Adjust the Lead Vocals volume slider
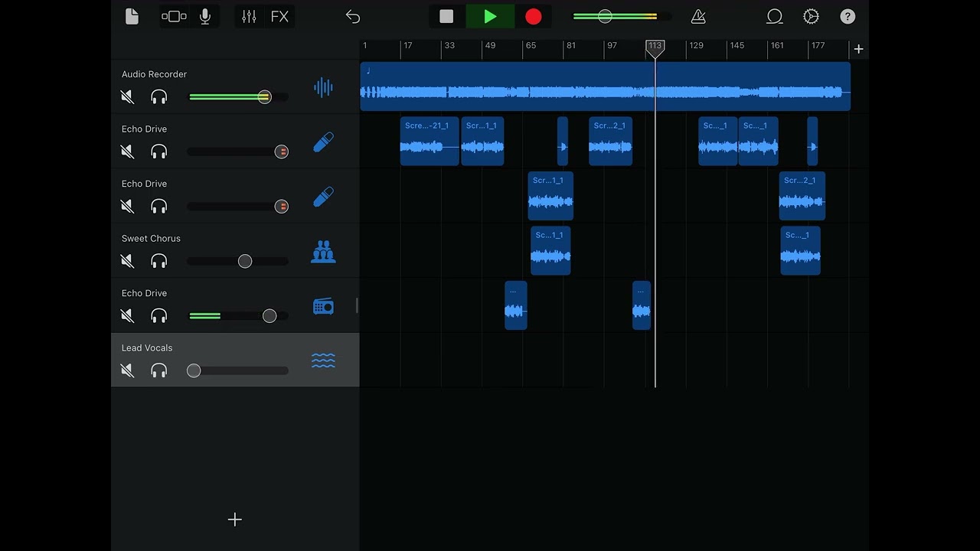The height and width of the screenshot is (551, 980). (238, 370)
